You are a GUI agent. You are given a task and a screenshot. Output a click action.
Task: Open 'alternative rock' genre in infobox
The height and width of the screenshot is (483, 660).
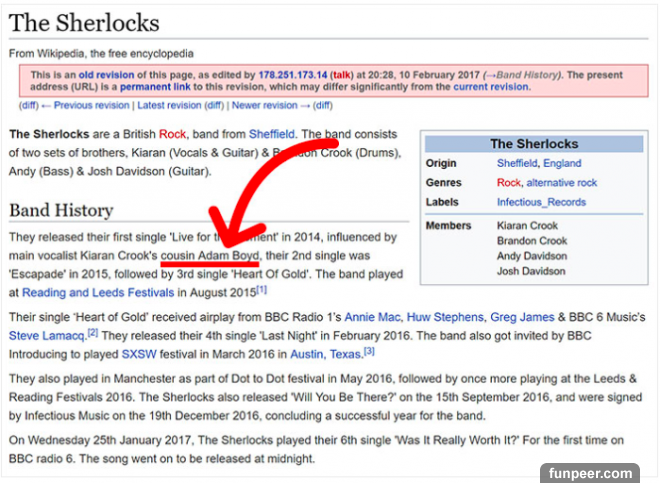(x=562, y=183)
